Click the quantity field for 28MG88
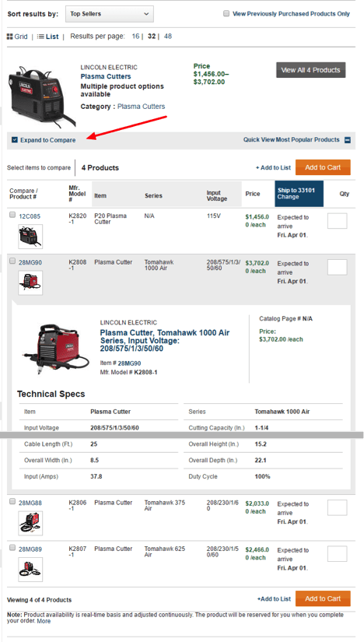The image size is (364, 642). point(338,507)
